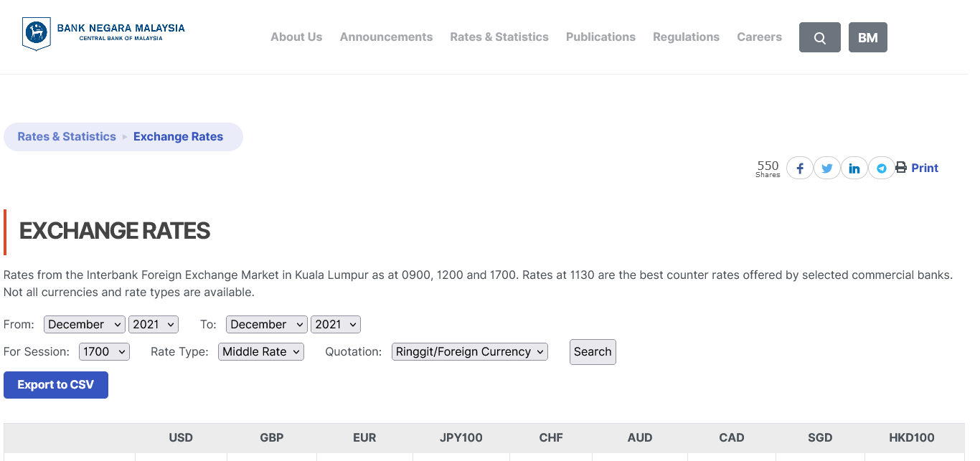980x461 pixels.
Task: Expand the To year dropdown
Action: pos(336,324)
